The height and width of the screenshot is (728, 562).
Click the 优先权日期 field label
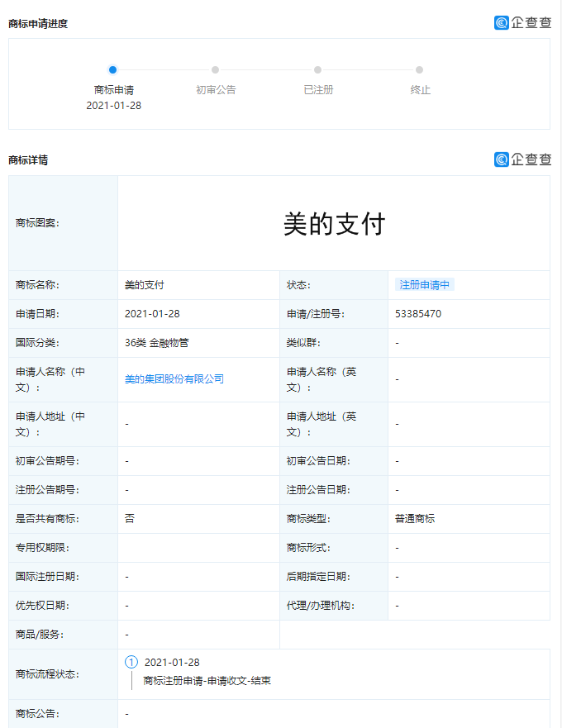[x=42, y=606]
